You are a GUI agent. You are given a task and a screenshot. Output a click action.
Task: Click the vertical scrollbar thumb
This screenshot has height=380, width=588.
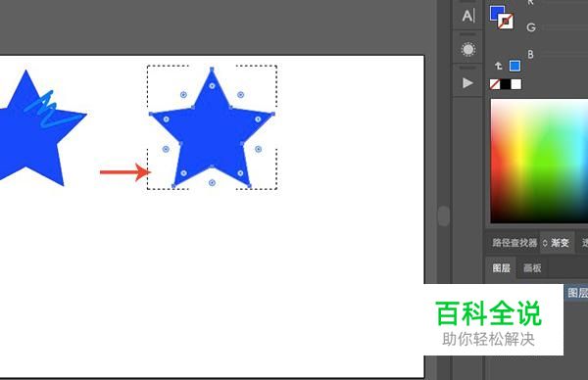444,215
